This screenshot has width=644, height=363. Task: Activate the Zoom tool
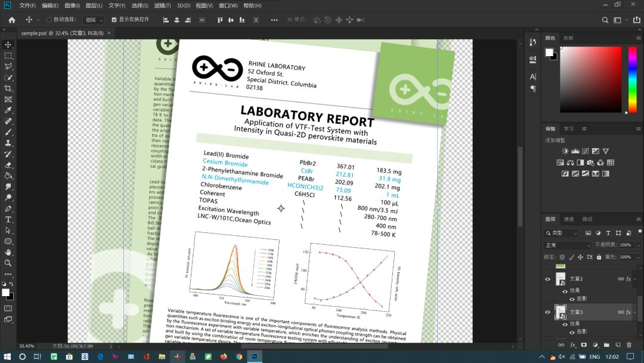(x=8, y=263)
